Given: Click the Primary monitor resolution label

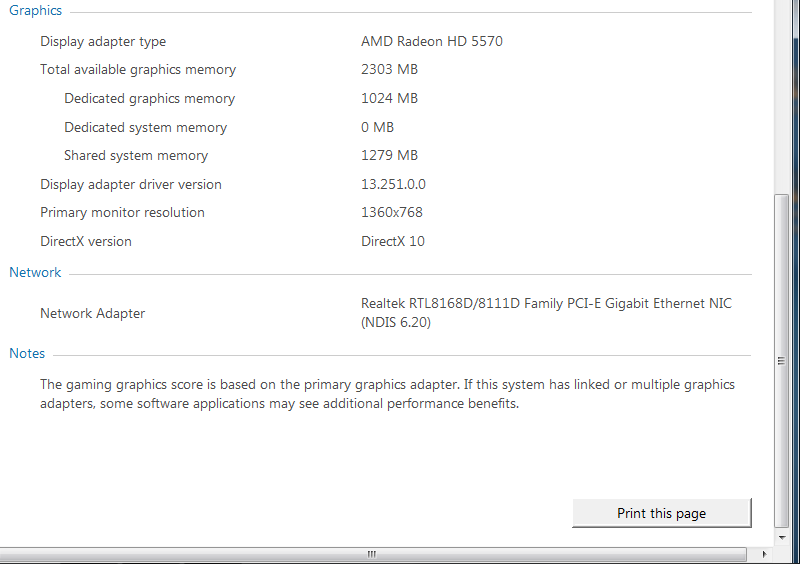Looking at the screenshot, I should (122, 213).
